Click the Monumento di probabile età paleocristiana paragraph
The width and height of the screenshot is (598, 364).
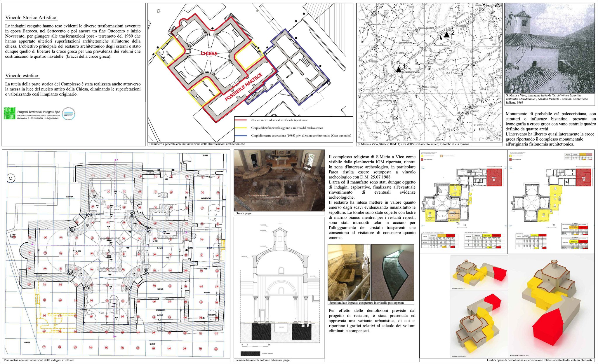[551, 129]
